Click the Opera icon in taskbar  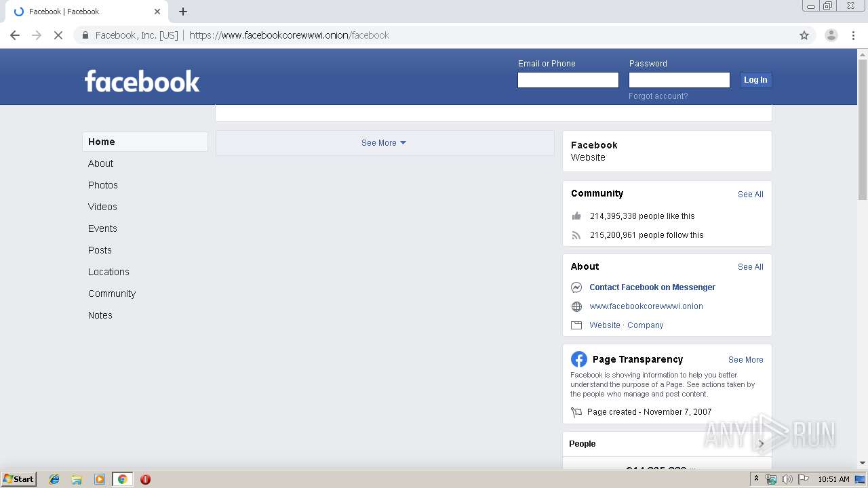(x=145, y=479)
